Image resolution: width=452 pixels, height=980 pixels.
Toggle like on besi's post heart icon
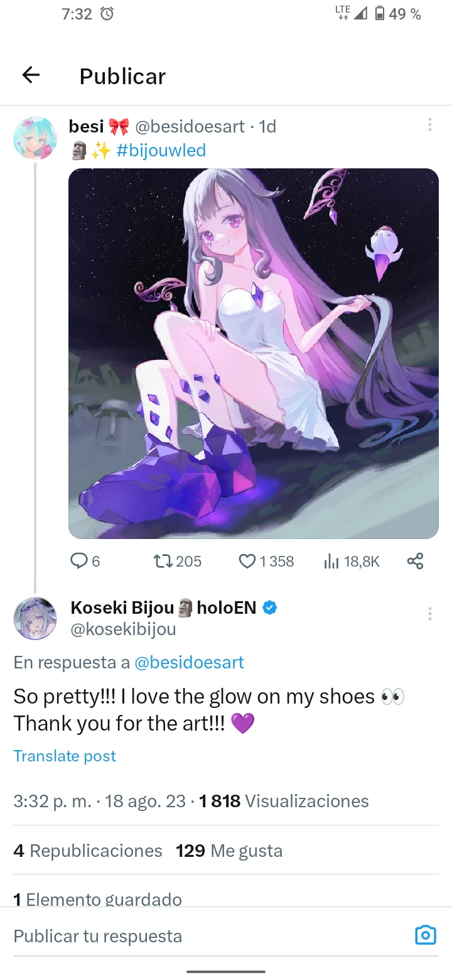point(246,561)
